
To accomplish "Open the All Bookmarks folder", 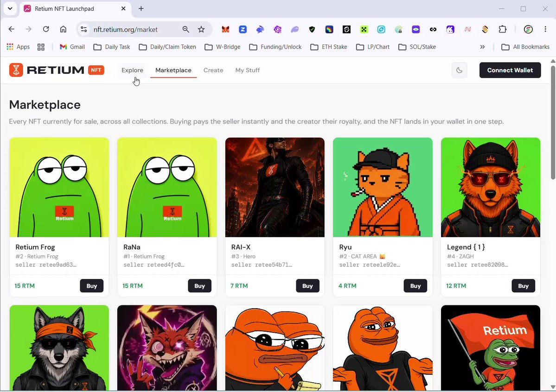I will click(525, 47).
